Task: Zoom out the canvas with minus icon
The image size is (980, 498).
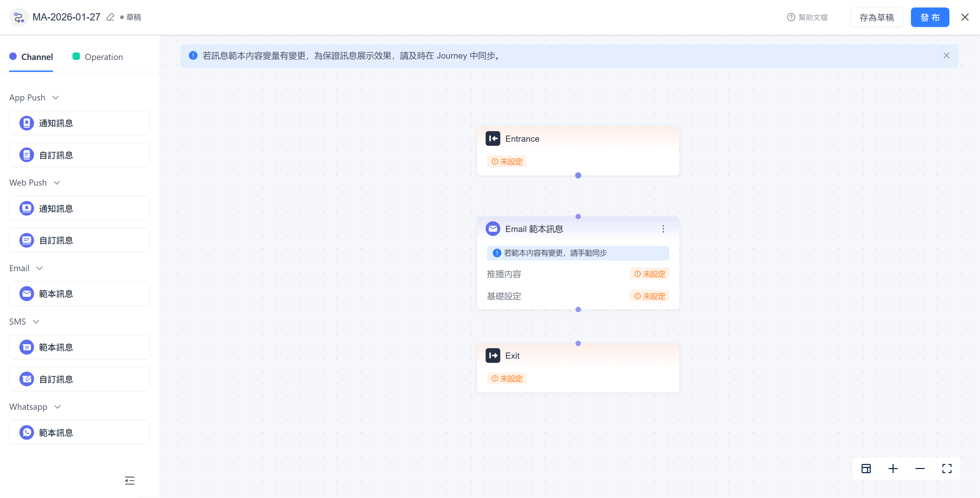Action: click(919, 468)
